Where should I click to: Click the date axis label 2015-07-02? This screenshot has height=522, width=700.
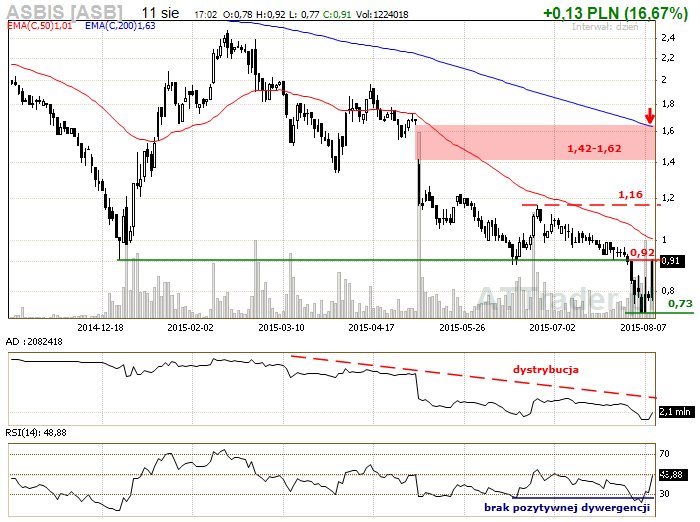coord(552,328)
